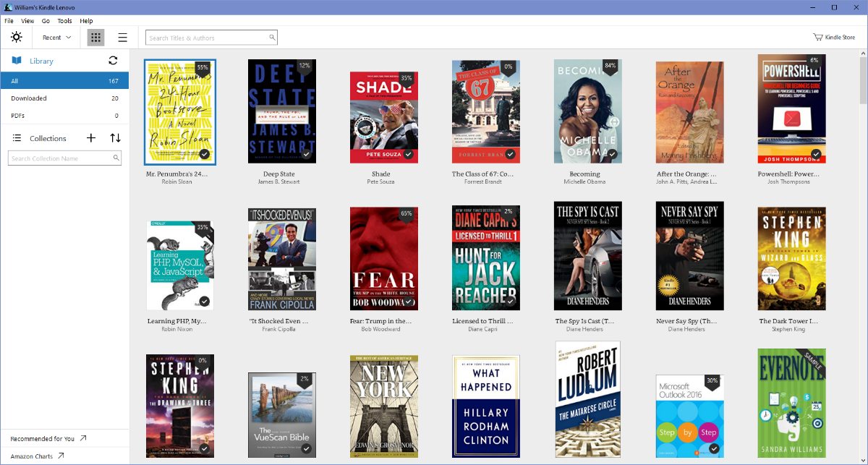This screenshot has height=465, width=868.
Task: Click the 'The Dark Tower I...' title text
Action: tap(788, 321)
